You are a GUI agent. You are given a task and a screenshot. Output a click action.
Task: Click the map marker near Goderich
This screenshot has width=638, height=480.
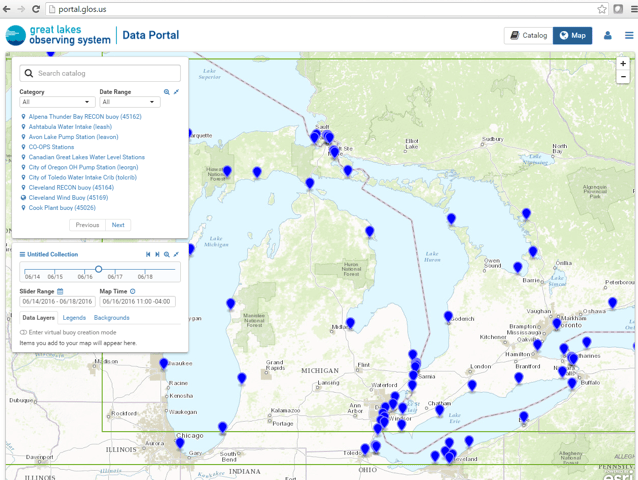pos(448,316)
